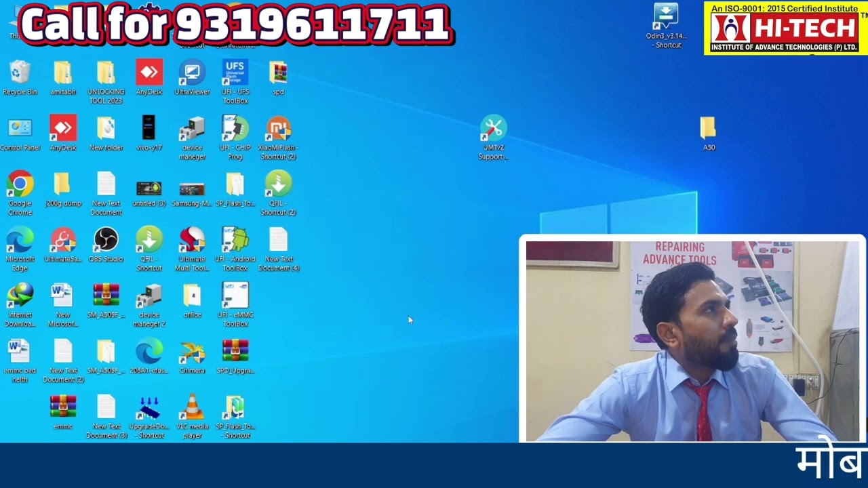Open the SP_Flash_To... folder icon
Screen dimensions: 868x488
tap(235, 189)
